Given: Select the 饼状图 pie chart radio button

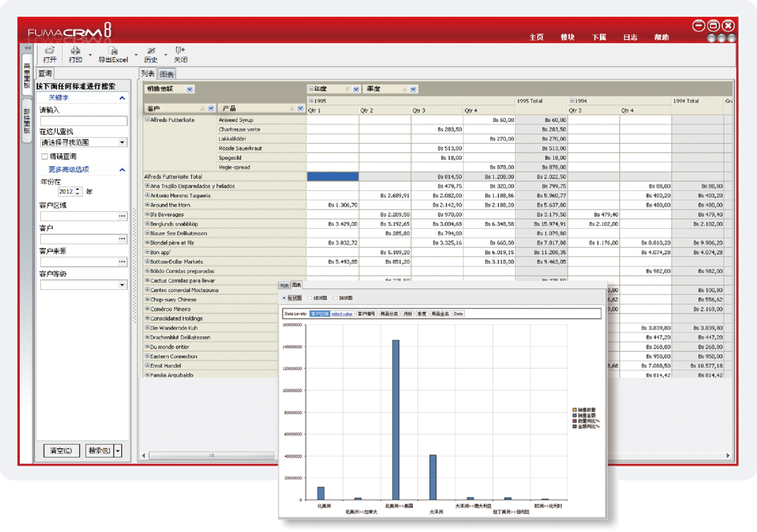Looking at the screenshot, I should pos(335,298).
